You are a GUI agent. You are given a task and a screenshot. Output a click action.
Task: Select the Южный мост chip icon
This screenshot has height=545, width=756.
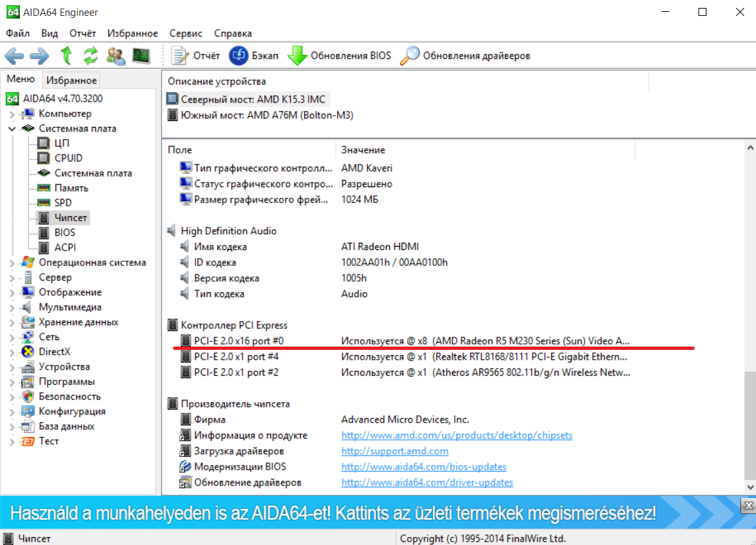172,115
